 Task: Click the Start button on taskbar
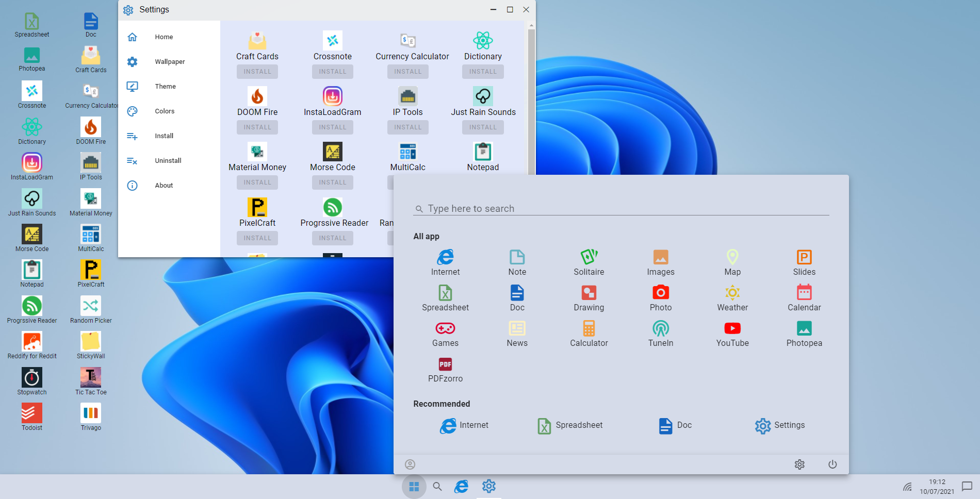(x=414, y=486)
